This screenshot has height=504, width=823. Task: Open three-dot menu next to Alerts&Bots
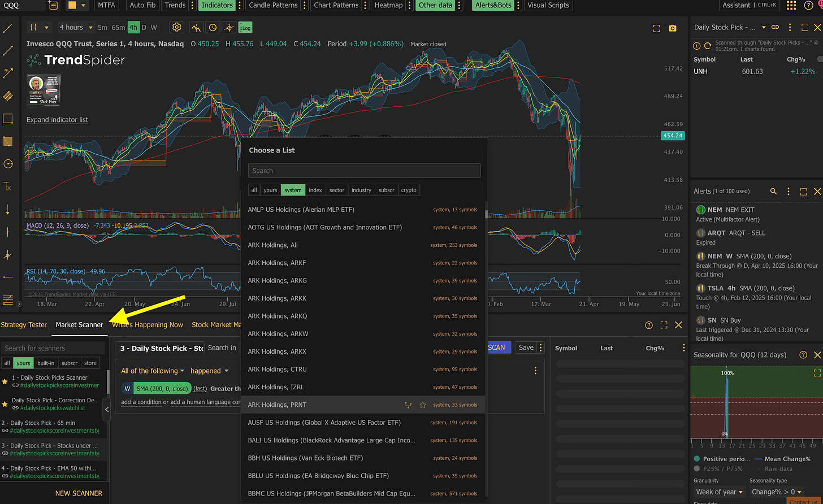519,6
